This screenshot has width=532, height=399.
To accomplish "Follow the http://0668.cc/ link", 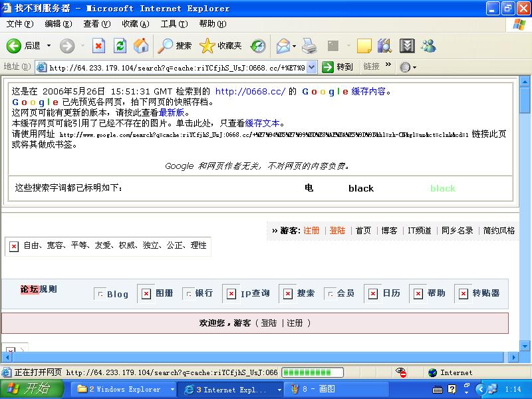I will coord(250,92).
